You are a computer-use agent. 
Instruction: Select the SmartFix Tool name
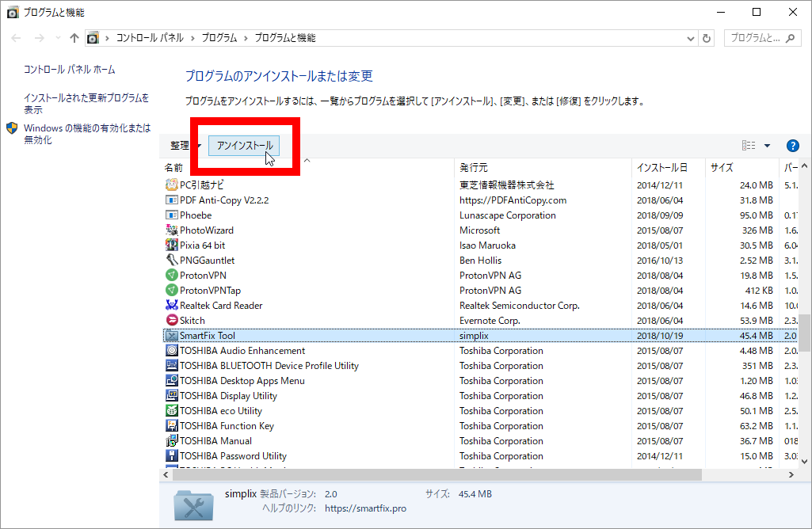(207, 336)
